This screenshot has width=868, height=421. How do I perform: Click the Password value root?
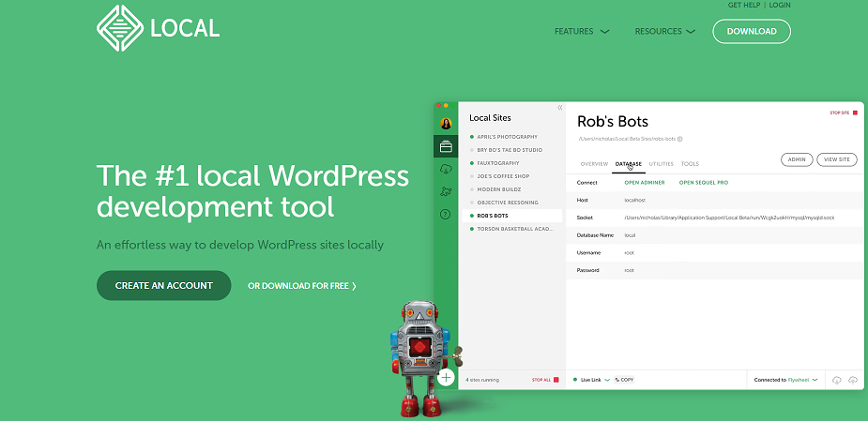tap(629, 271)
